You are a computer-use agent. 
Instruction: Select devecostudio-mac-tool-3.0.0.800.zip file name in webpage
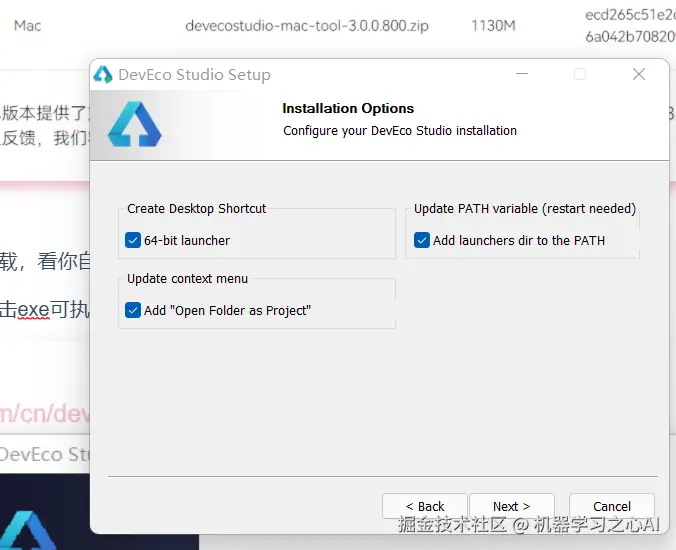[x=307, y=26]
